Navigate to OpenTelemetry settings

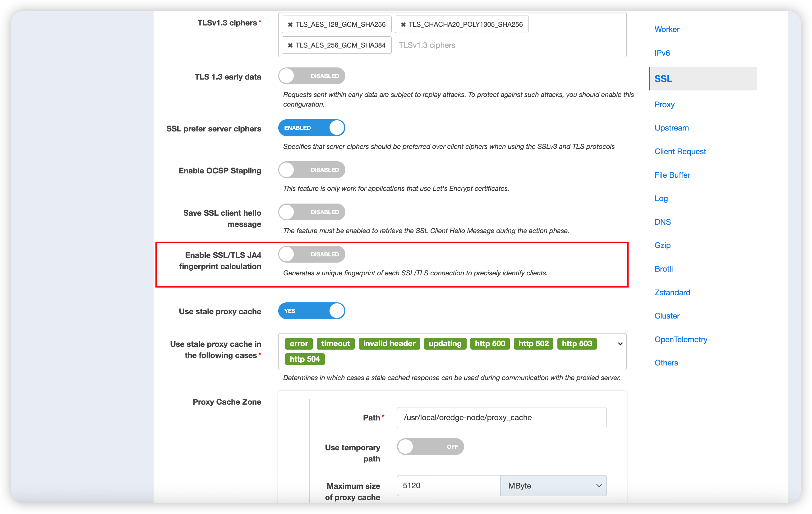tap(681, 339)
